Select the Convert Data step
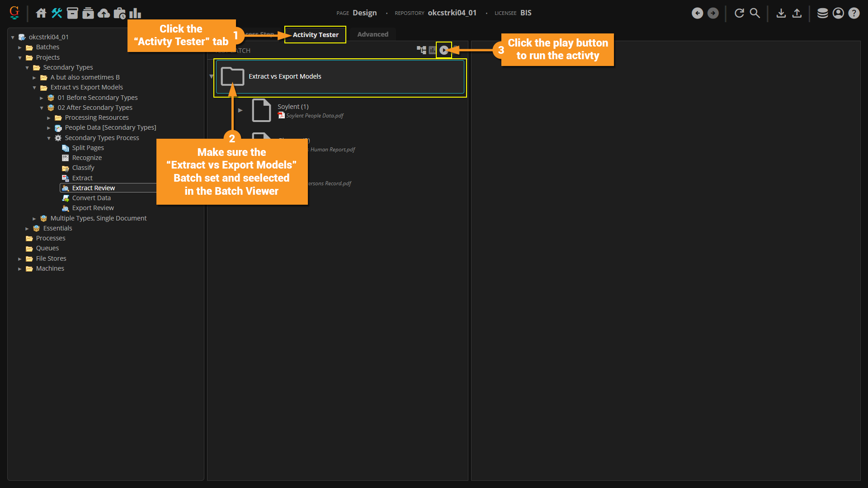The height and width of the screenshot is (488, 868). pyautogui.click(x=91, y=198)
